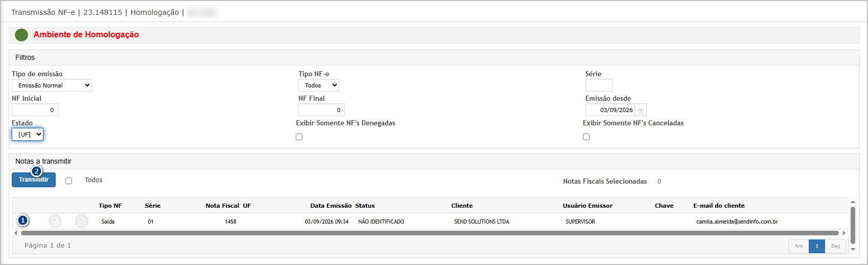Check the Todos select-all checkbox
Image resolution: width=868 pixels, height=265 pixels.
(69, 181)
